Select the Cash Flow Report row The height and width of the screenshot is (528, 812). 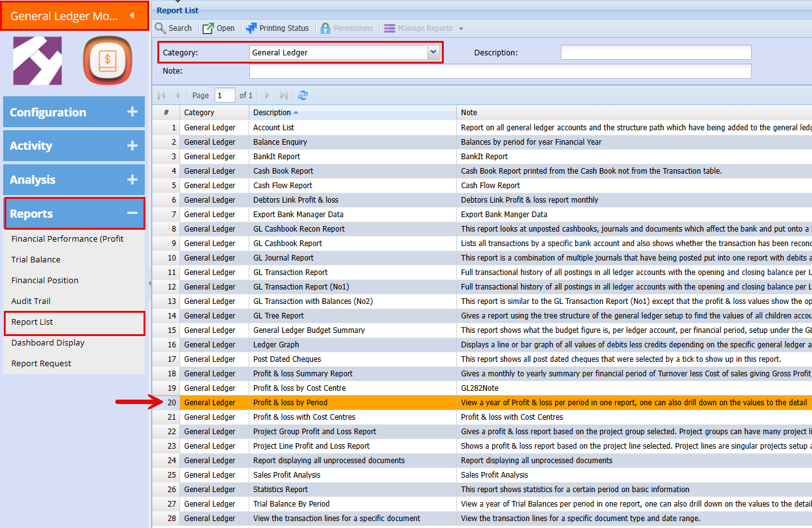[x=283, y=186]
